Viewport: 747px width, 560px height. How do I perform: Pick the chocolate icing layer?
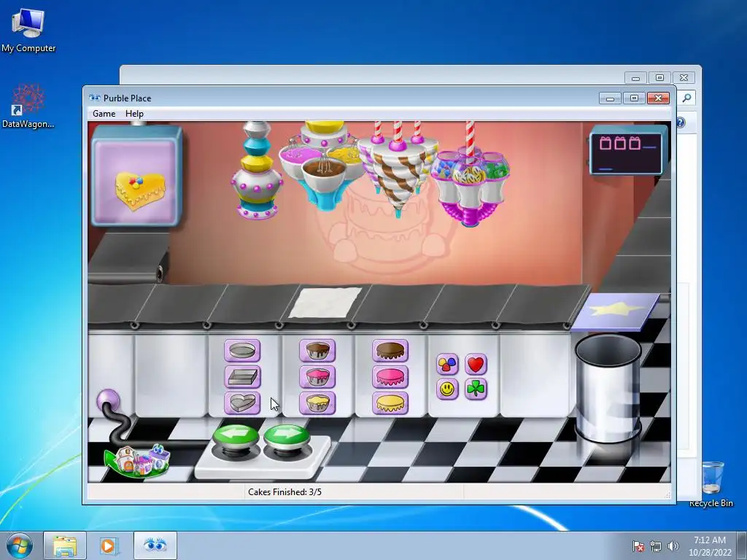tap(390, 351)
